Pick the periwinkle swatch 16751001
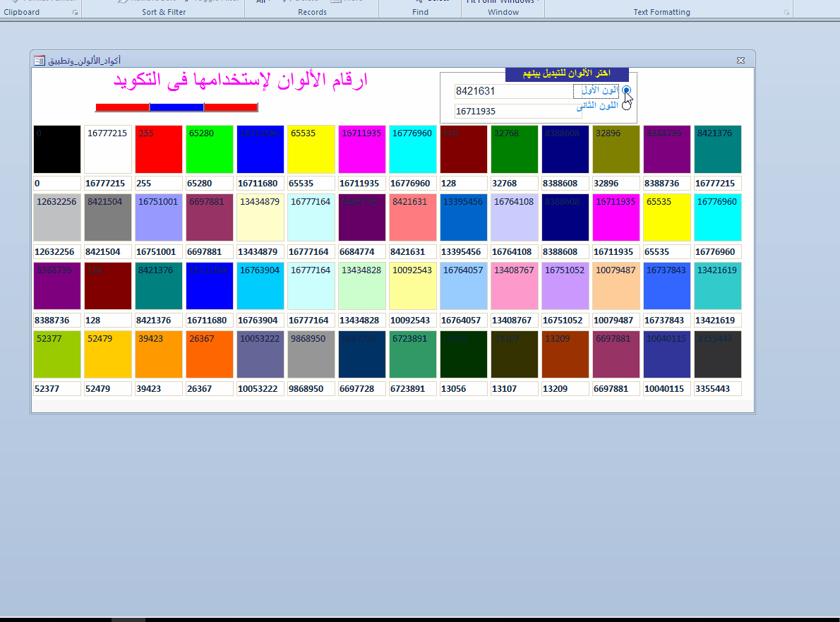This screenshot has width=840, height=622. coord(159,218)
